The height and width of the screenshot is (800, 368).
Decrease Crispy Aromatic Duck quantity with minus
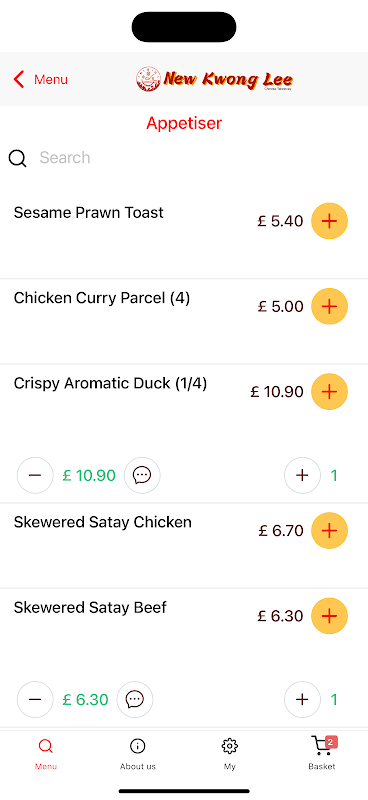click(x=35, y=476)
